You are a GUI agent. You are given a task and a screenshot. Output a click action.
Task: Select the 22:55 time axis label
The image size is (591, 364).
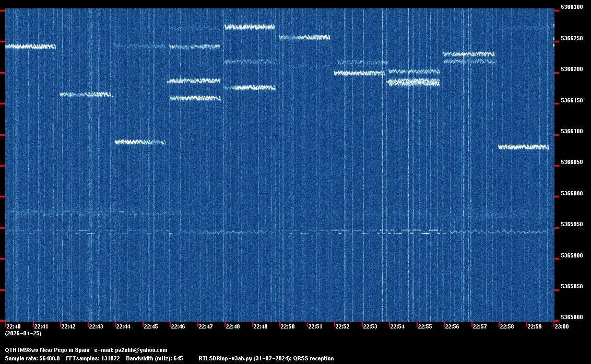[424, 326]
